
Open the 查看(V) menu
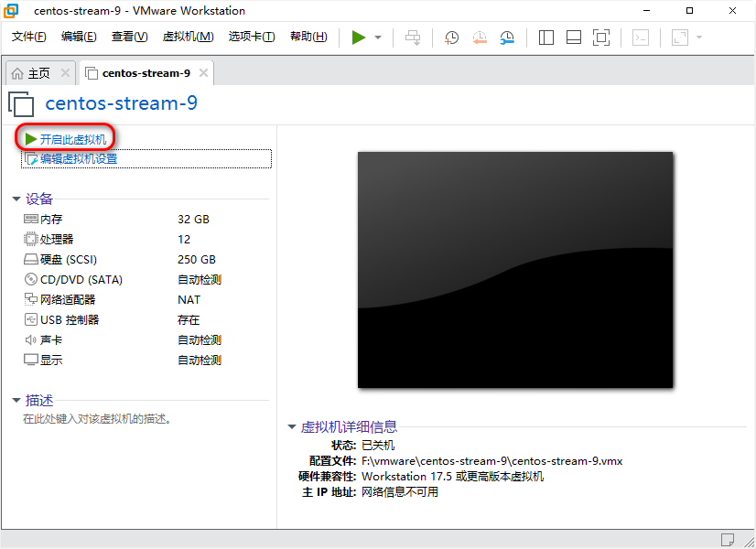pos(129,37)
